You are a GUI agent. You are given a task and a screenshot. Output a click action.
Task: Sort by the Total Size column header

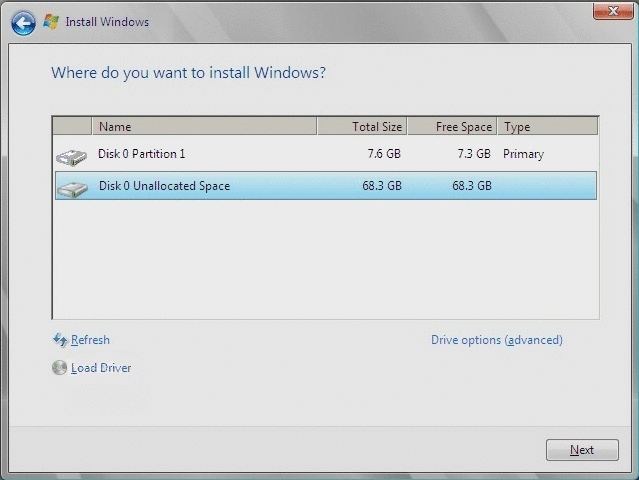click(x=362, y=126)
